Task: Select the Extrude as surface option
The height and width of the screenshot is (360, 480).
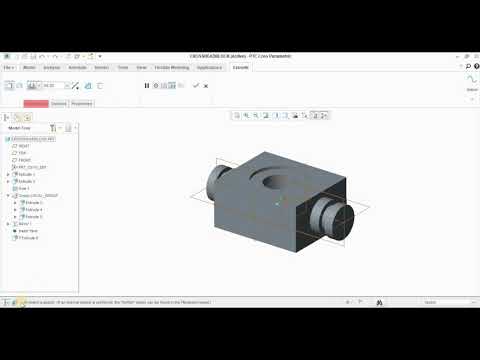Action: click(x=20, y=86)
